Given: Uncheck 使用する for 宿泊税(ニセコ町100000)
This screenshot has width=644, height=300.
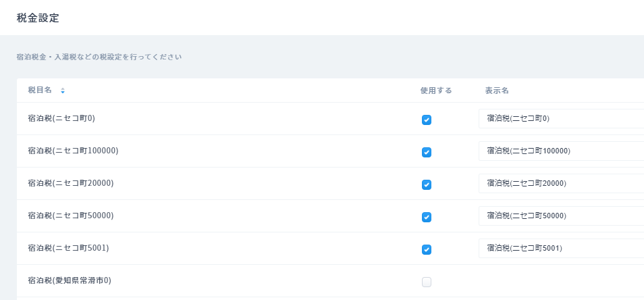Looking at the screenshot, I should pyautogui.click(x=426, y=152).
